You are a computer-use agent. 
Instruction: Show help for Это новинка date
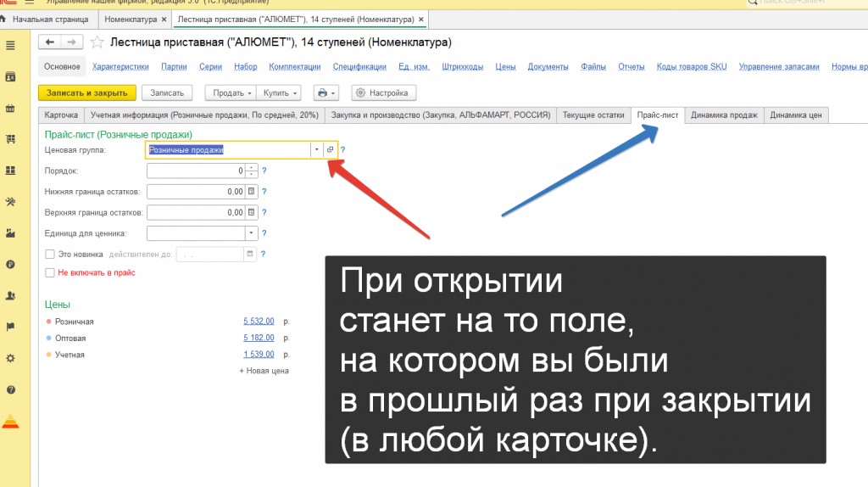[x=263, y=254]
